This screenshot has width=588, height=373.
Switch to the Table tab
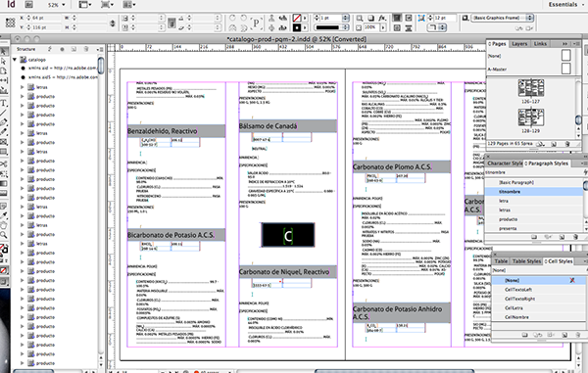[x=501, y=261]
